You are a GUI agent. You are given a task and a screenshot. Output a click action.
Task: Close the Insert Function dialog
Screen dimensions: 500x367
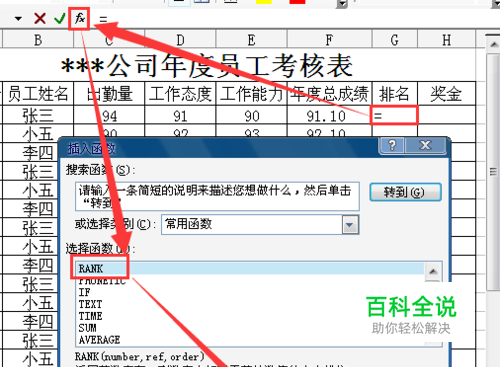(425, 145)
